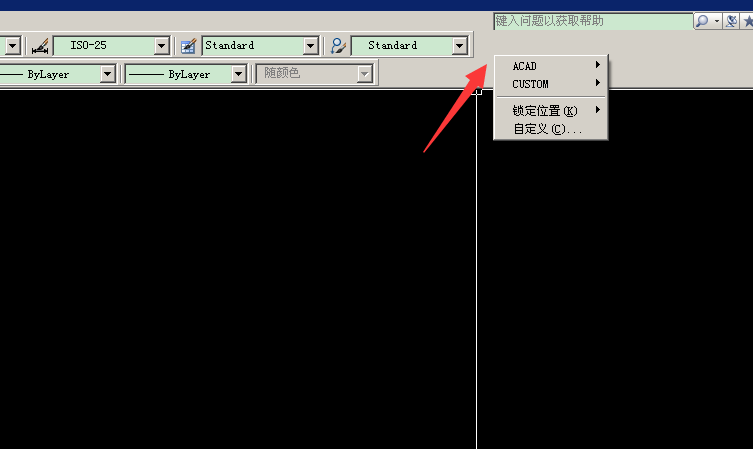Image resolution: width=753 pixels, height=449 pixels.
Task: Open the small arrow beside the help search icon
Action: coord(717,21)
